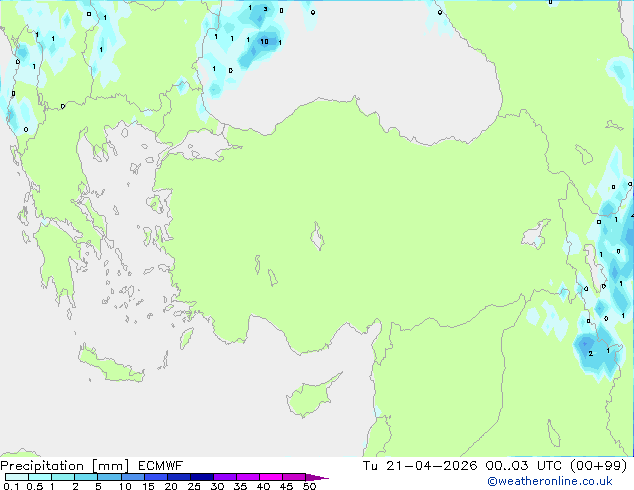Pick the 15–20 mm legend swatch
Screen dimensions: 634x490
(155, 477)
